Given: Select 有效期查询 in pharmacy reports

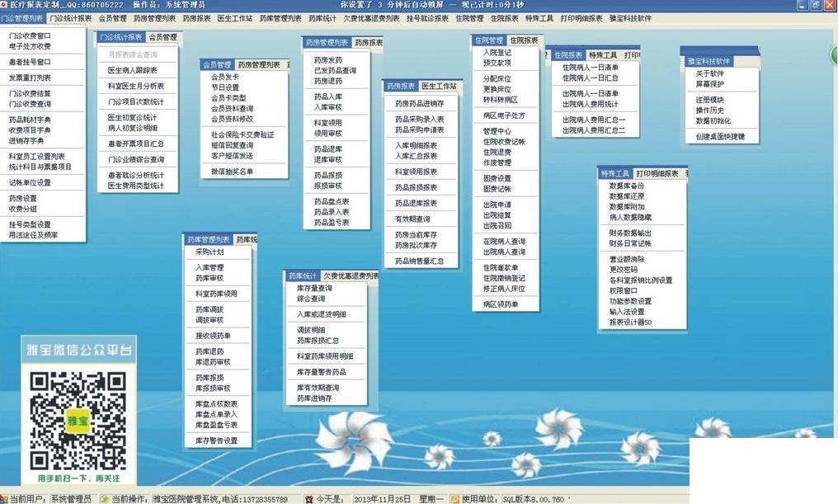Looking at the screenshot, I should point(412,219).
